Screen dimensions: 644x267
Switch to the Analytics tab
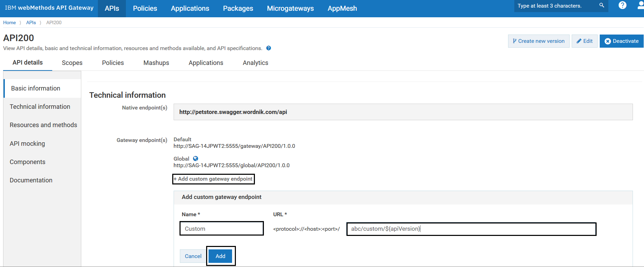256,63
